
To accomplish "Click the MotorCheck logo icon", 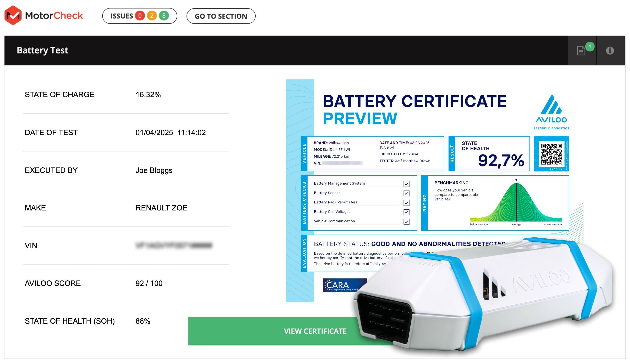I will click(x=13, y=15).
